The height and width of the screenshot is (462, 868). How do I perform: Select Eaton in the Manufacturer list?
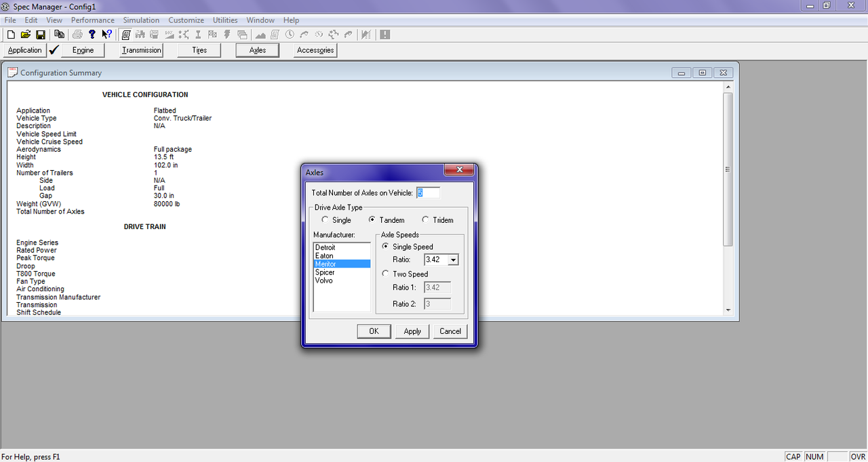pyautogui.click(x=342, y=256)
